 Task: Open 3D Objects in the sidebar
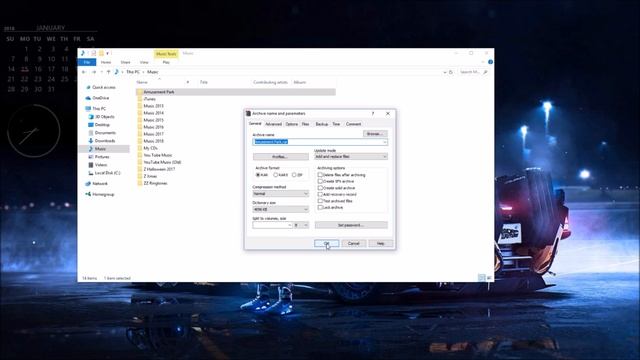[104, 117]
